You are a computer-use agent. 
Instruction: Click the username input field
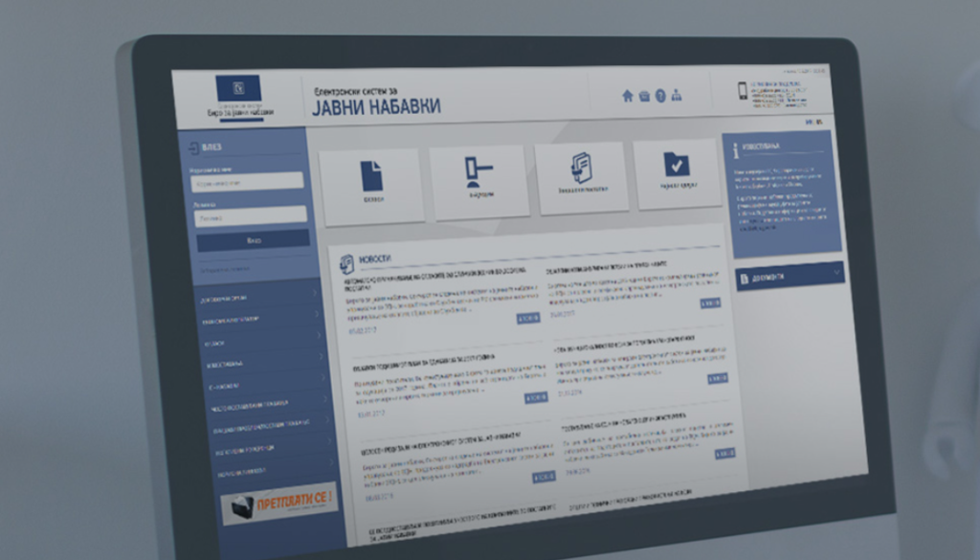tap(247, 182)
